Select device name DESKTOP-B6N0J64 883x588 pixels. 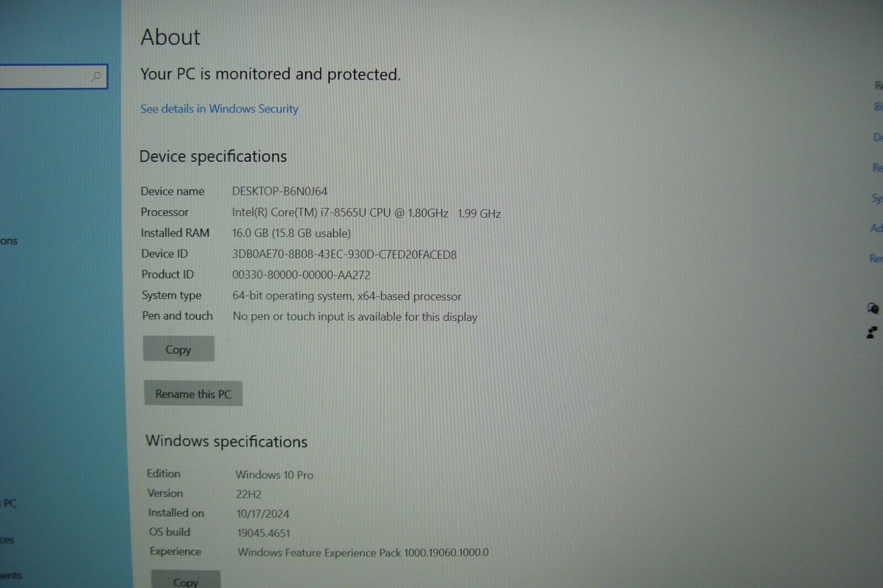(279, 191)
